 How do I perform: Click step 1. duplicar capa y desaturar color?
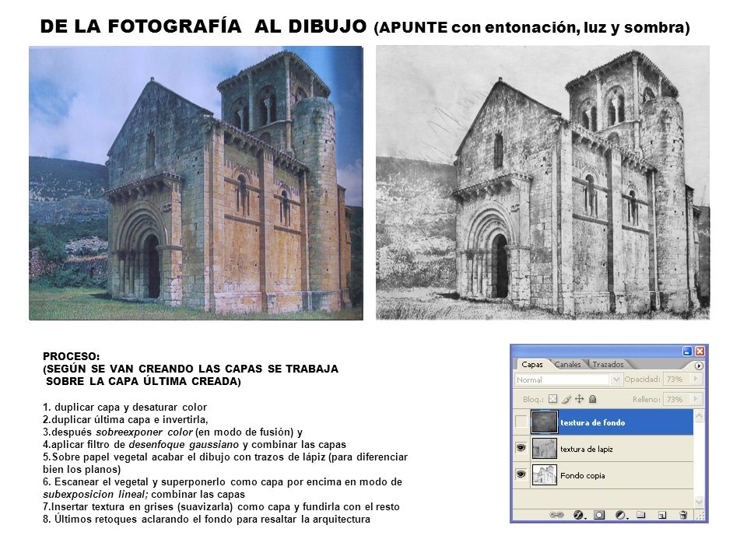[x=124, y=407]
